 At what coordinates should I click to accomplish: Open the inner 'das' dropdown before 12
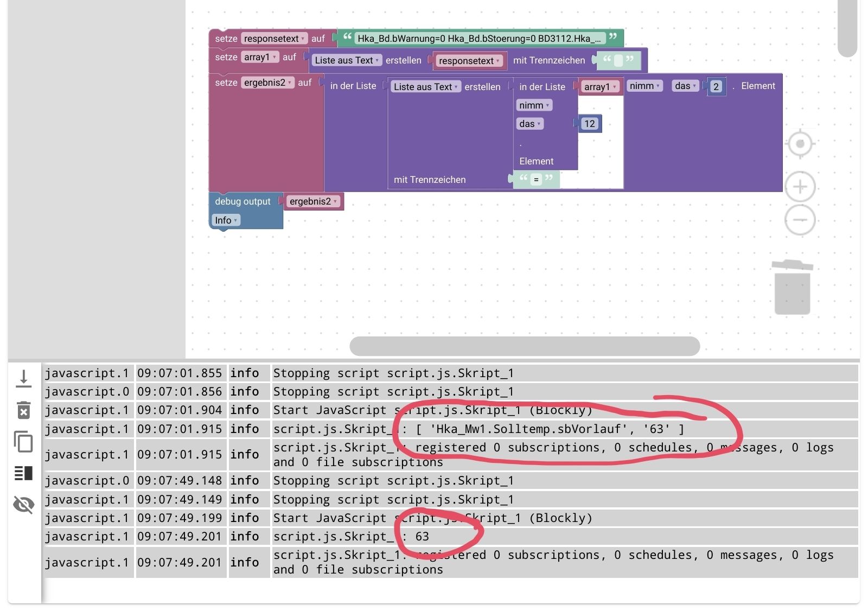coord(530,124)
